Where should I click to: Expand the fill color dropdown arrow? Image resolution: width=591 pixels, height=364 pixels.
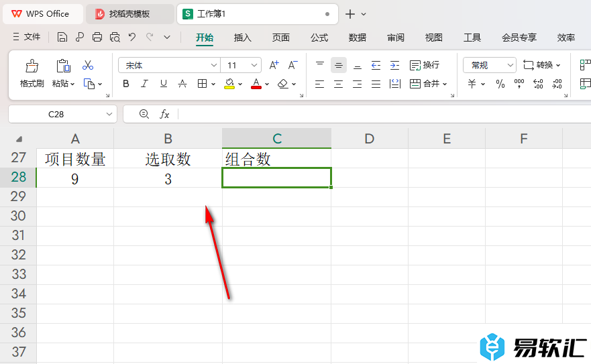point(240,84)
